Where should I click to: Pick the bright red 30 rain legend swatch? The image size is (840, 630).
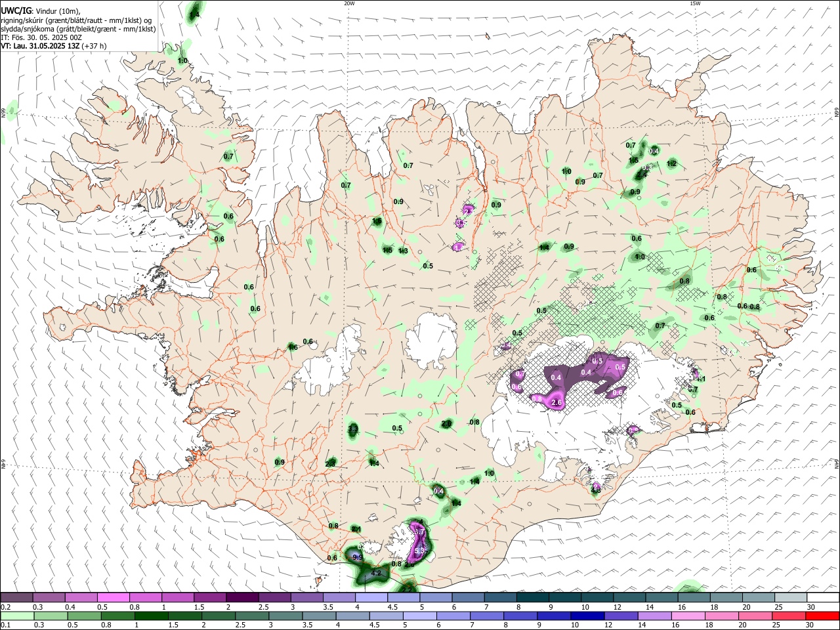tap(823, 616)
